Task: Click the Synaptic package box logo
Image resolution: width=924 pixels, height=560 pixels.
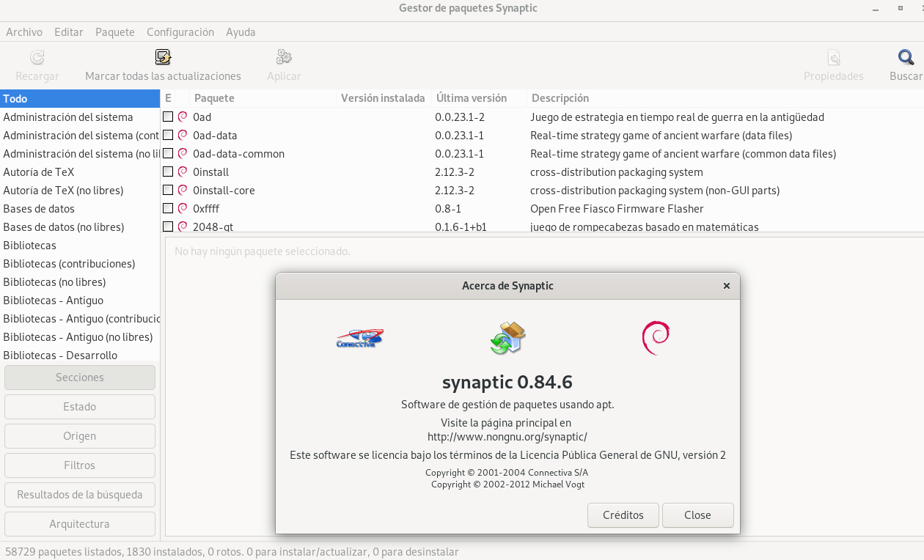Action: (507, 338)
